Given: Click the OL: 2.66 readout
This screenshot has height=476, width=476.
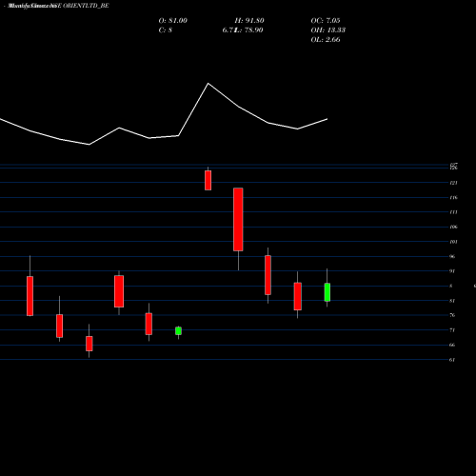Looking at the screenshot, I should coord(326,40).
